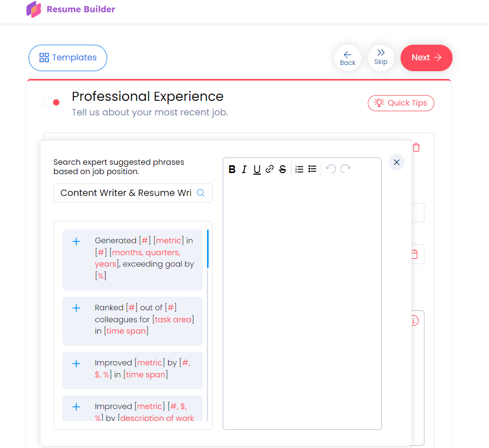Image resolution: width=489 pixels, height=448 pixels.
Task: Add the 'Generated [#] [metric]' phrase via plus icon
Action: coord(76,241)
